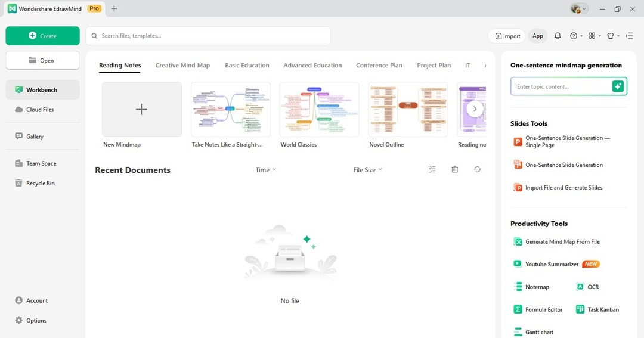Select Workbench in the sidebar
The height and width of the screenshot is (338, 644).
(x=43, y=89)
